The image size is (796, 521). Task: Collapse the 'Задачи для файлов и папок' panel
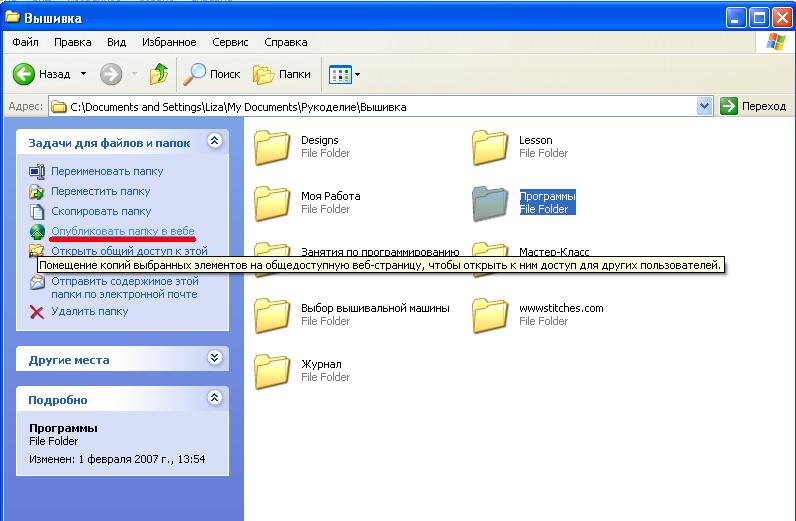[x=214, y=143]
